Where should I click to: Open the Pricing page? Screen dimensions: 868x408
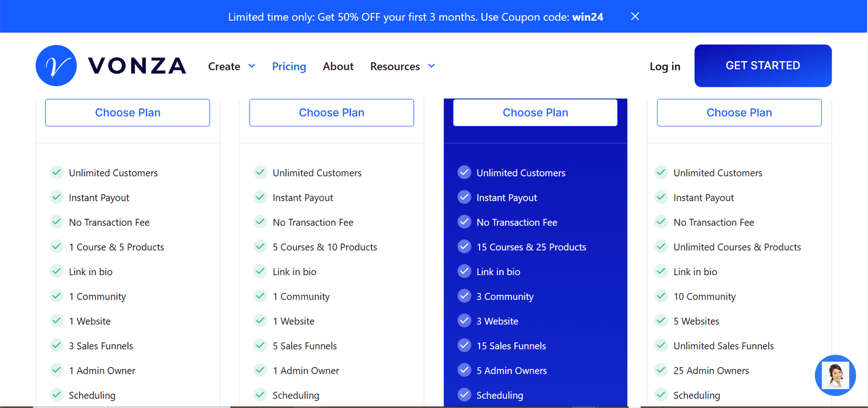click(289, 66)
